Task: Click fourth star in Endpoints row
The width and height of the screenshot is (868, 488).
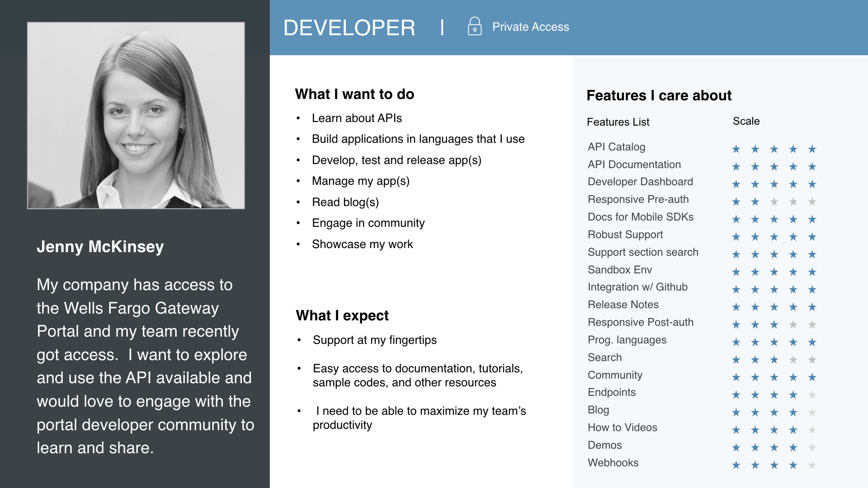Action: point(793,395)
